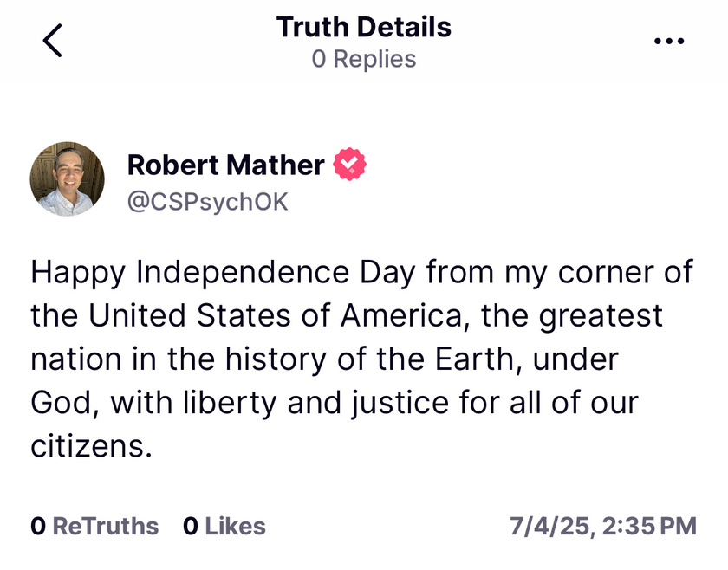The image size is (728, 570).
Task: View the 0 Likes list
Action: click(224, 527)
